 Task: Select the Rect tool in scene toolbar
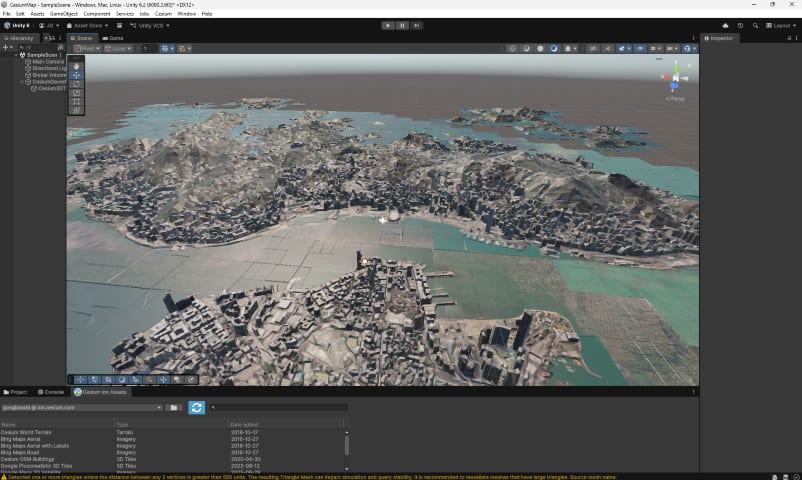(x=76, y=101)
